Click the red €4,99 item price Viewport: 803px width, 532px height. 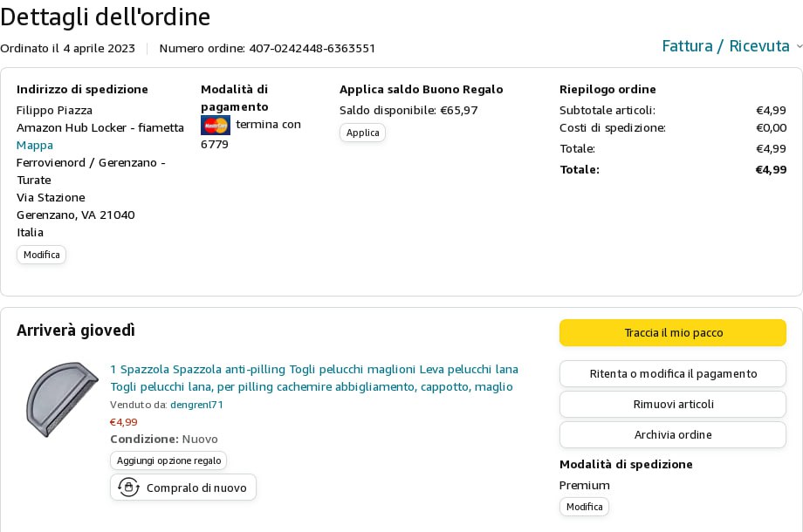123,422
